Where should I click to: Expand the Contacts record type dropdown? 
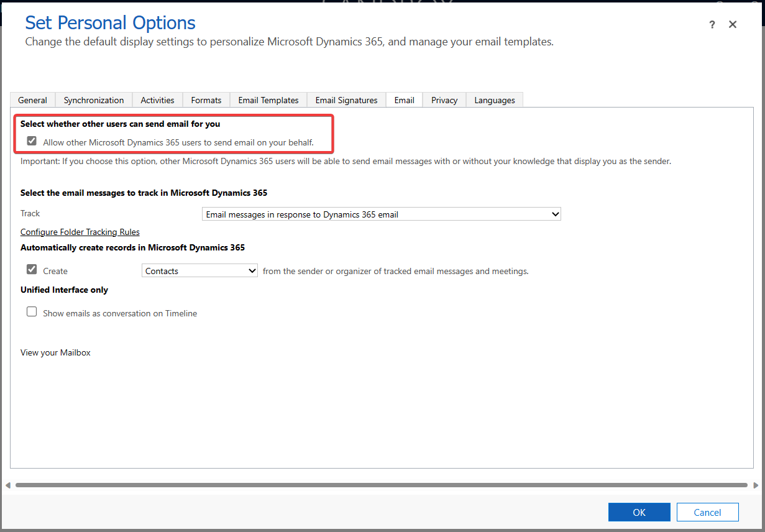click(199, 271)
